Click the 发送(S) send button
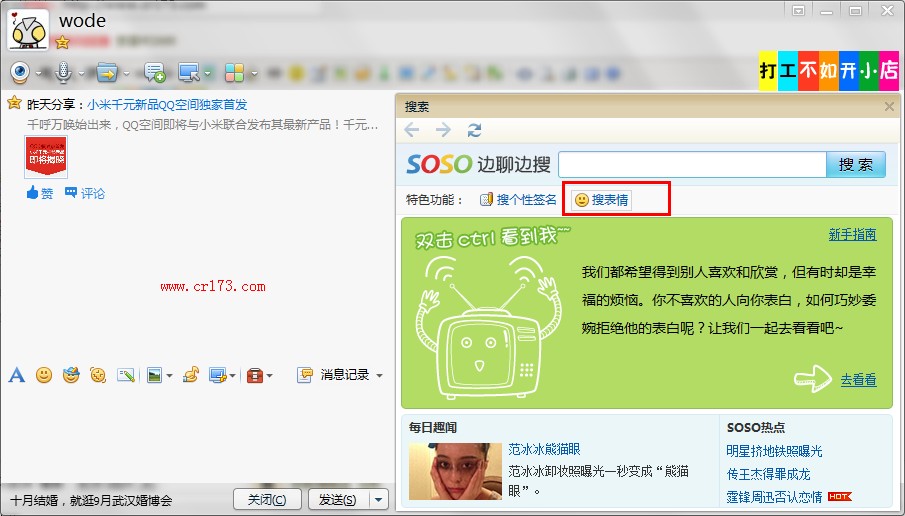The image size is (905, 516). [338, 499]
